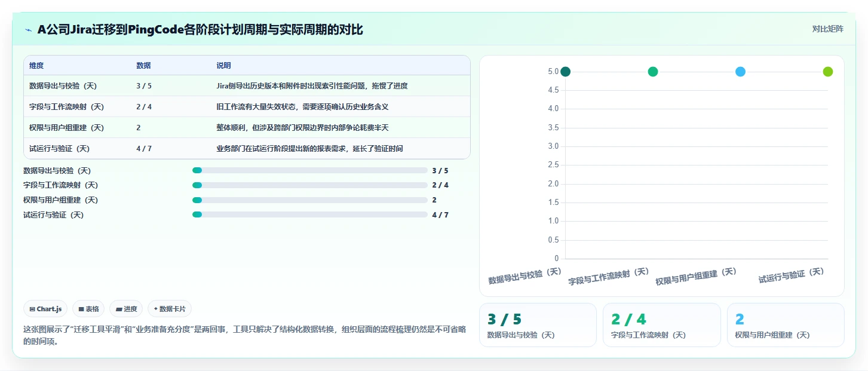The height and width of the screenshot is (371, 868).
Task: Click the green chart point 字段与工作流映射
Action: 653,72
